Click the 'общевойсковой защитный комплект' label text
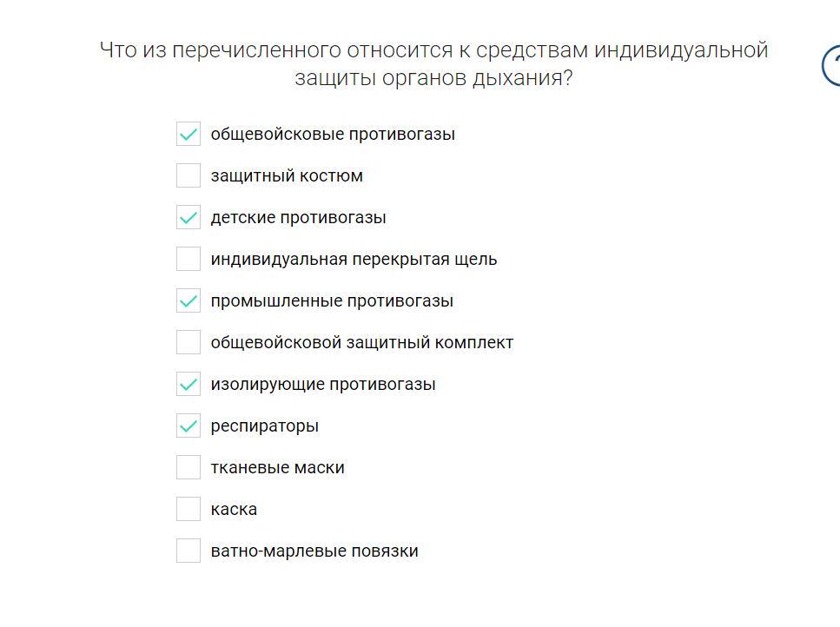This screenshot has width=840, height=627. tap(361, 342)
